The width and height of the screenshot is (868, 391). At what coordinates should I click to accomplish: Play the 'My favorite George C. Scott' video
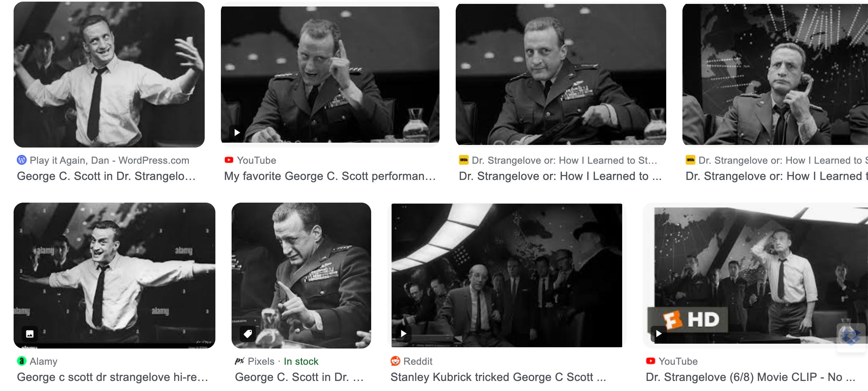pyautogui.click(x=237, y=133)
